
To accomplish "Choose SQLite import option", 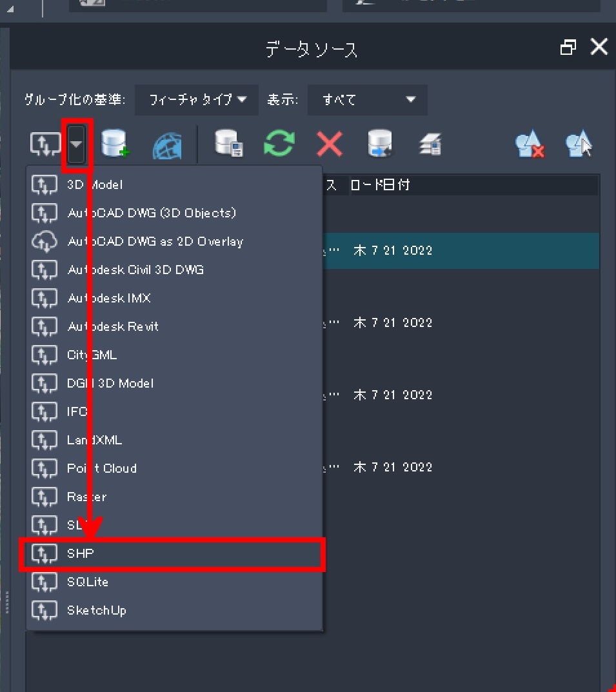I will click(x=175, y=582).
